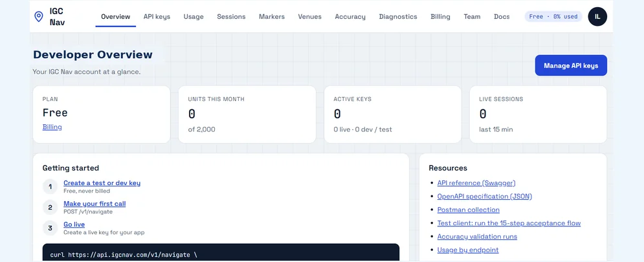Open OpenAPI specification (JSON) link

[x=485, y=196]
